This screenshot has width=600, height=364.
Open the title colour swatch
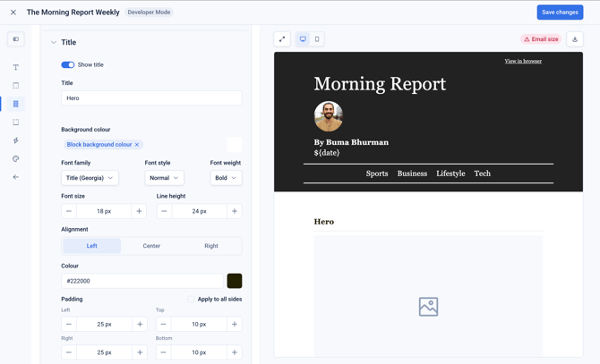[x=235, y=281]
